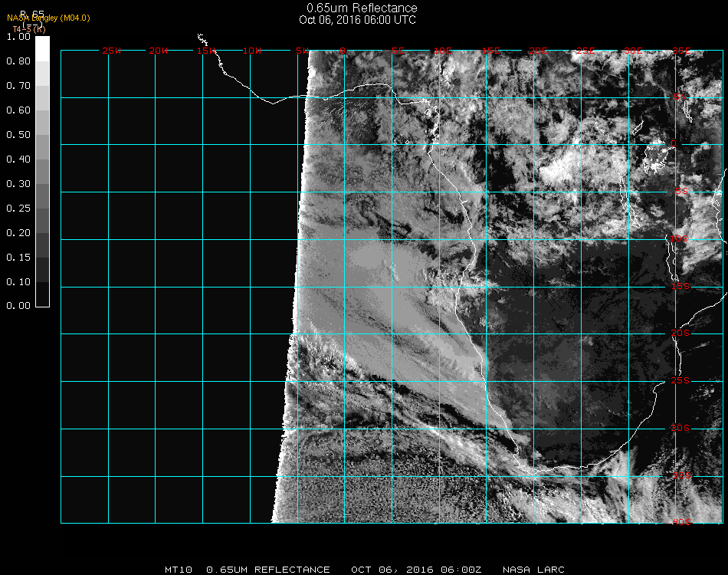Click the 0.65um Reflectance title text
728x575 pixels.
362,8
